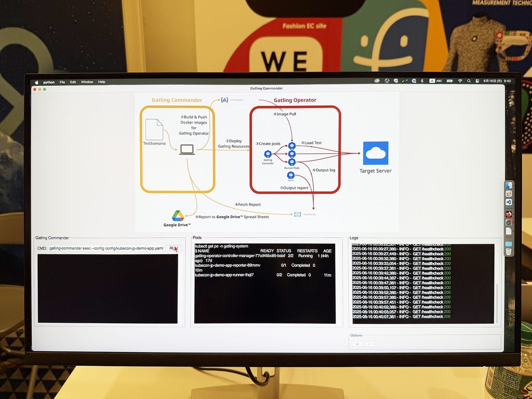The image size is (532, 399).
Task: Click the date and time in menu bar
Action: (497, 81)
